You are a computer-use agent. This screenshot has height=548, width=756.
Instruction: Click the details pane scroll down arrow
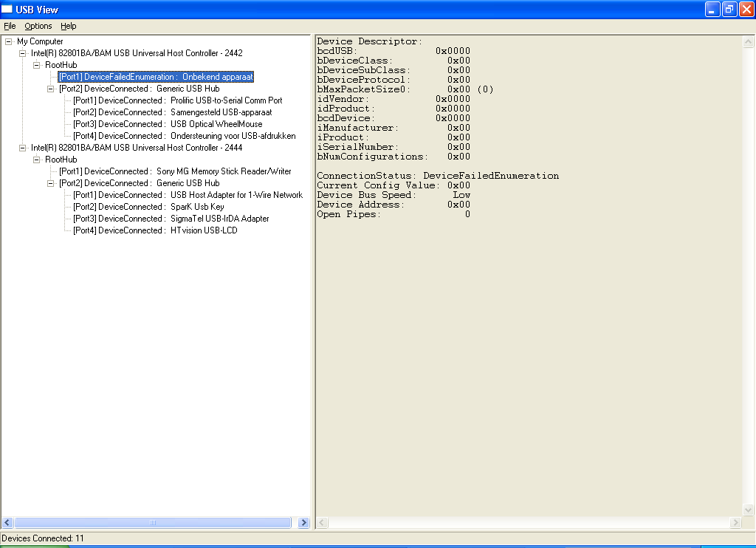click(748, 510)
